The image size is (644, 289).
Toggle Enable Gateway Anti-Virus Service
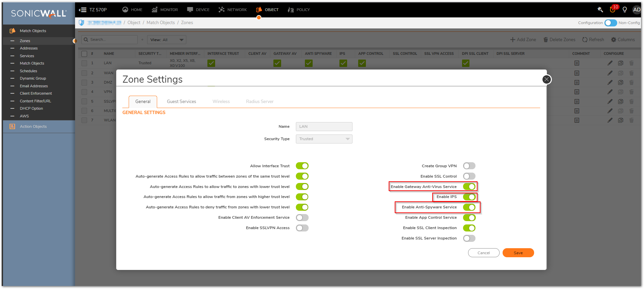(x=469, y=187)
